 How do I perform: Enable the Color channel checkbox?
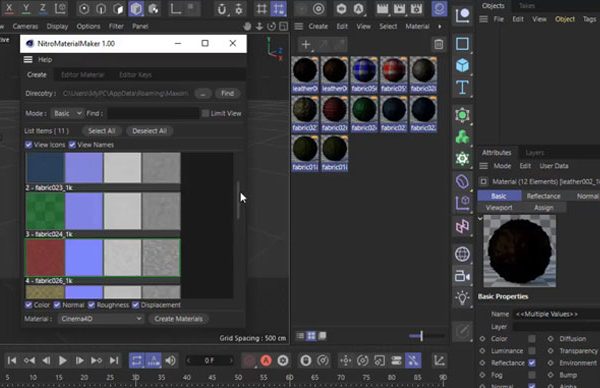point(532,339)
